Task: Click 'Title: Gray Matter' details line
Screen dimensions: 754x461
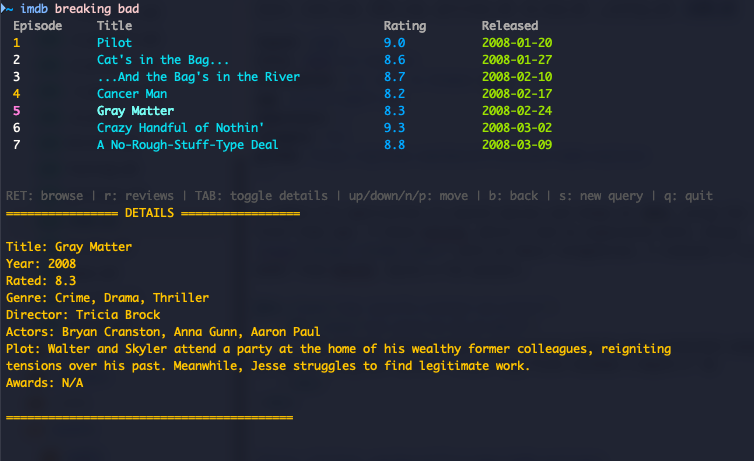Action: click(69, 247)
